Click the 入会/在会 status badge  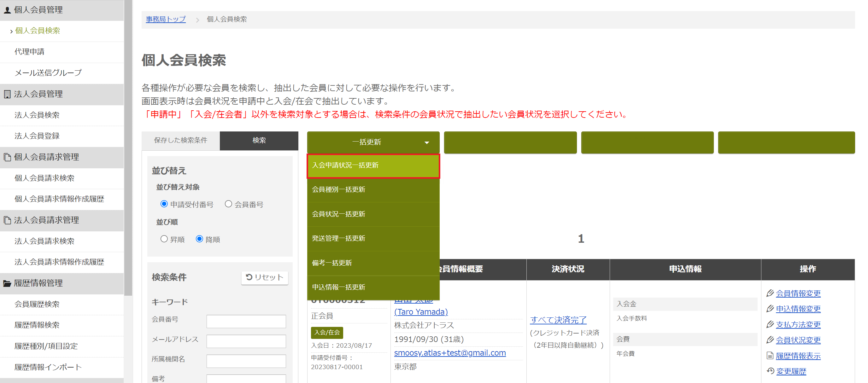click(x=327, y=333)
